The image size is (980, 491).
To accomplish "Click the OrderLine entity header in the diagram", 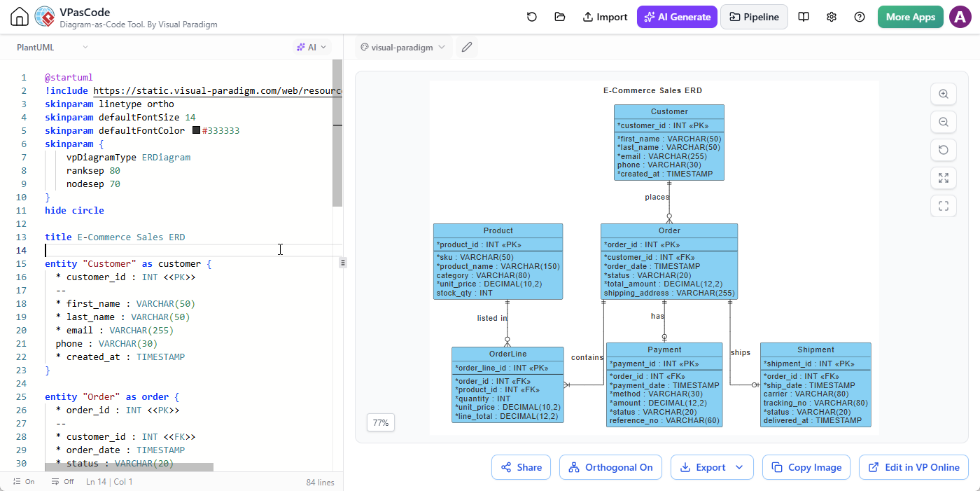I will [x=507, y=354].
